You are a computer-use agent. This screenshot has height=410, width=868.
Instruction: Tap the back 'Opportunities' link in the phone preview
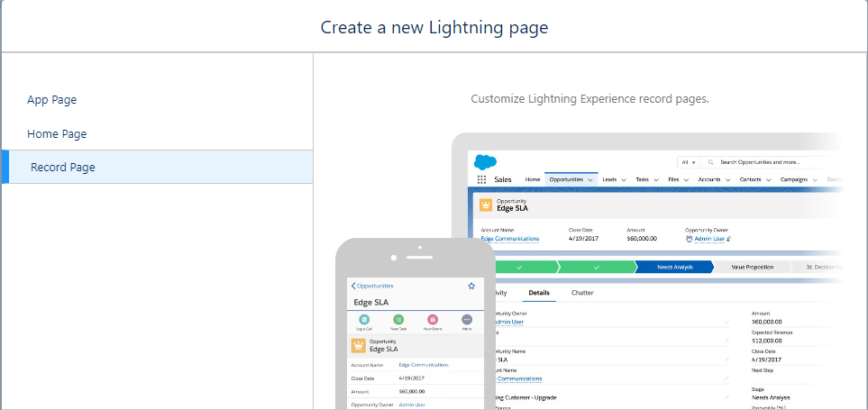click(x=372, y=286)
